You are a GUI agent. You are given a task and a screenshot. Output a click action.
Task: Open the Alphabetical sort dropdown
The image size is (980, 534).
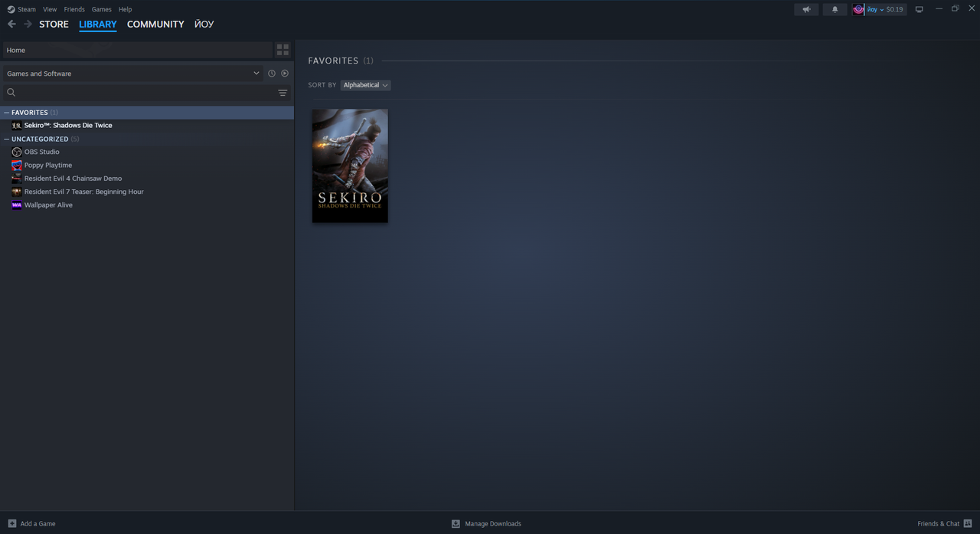point(365,85)
